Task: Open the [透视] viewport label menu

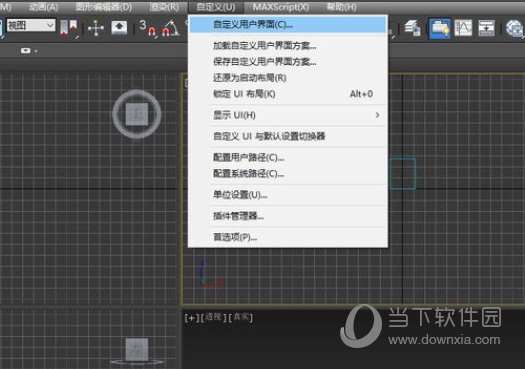Action: pos(214,317)
